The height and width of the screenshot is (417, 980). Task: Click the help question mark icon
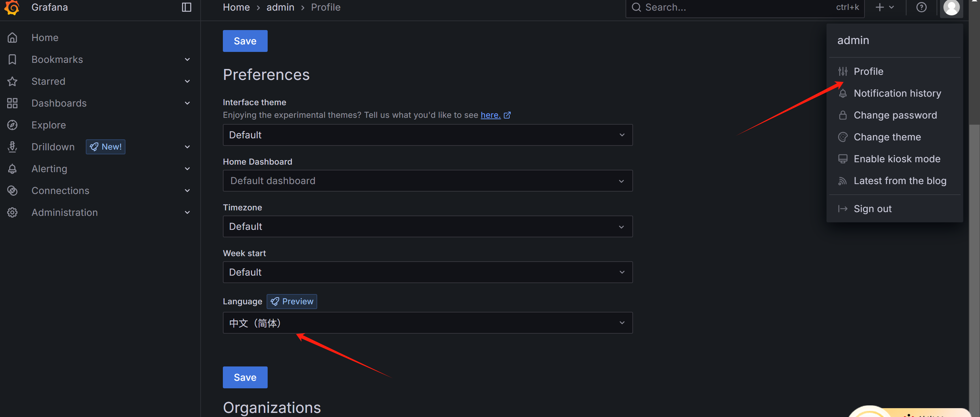pos(921,7)
